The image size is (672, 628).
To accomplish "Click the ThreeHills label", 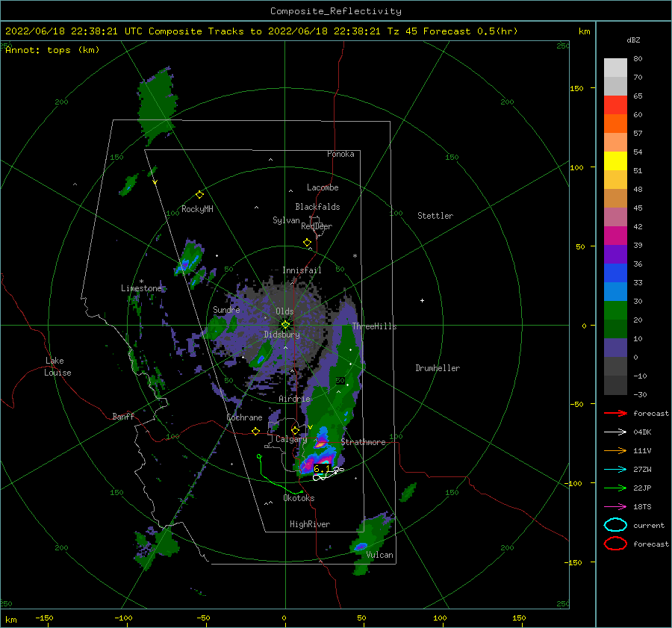I will [x=374, y=326].
